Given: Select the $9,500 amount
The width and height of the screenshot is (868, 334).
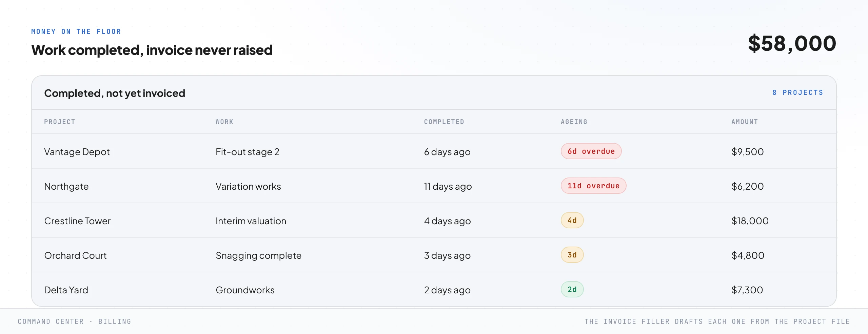Looking at the screenshot, I should [748, 152].
